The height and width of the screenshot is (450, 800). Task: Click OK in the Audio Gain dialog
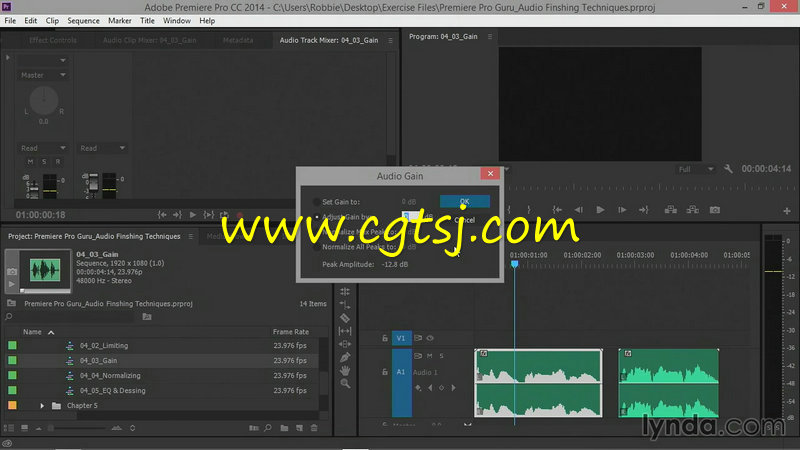tap(465, 202)
